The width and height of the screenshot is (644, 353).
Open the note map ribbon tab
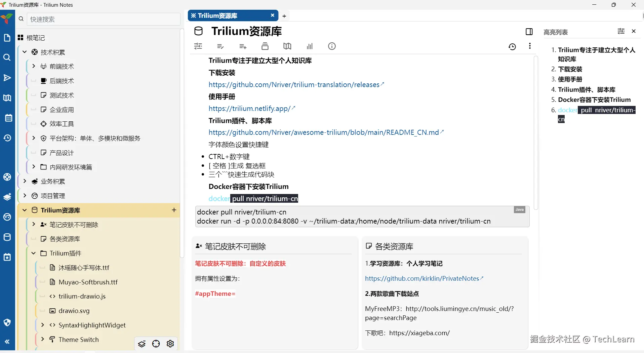(x=287, y=46)
